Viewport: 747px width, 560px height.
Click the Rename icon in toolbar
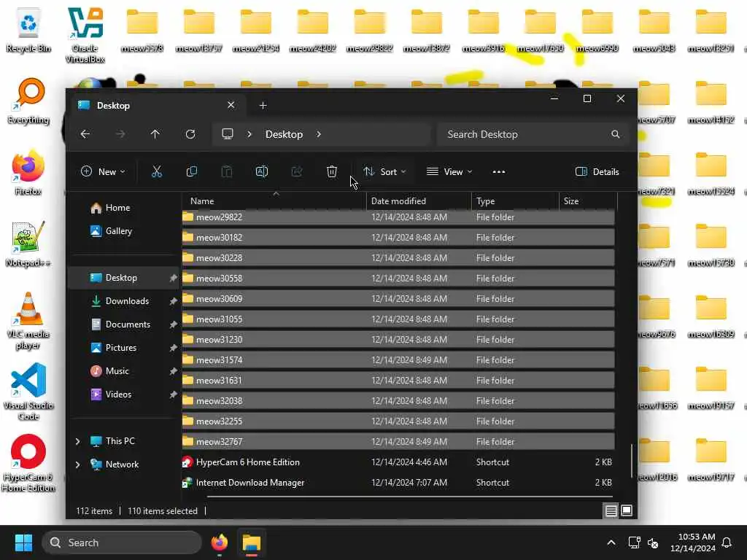coord(262,172)
